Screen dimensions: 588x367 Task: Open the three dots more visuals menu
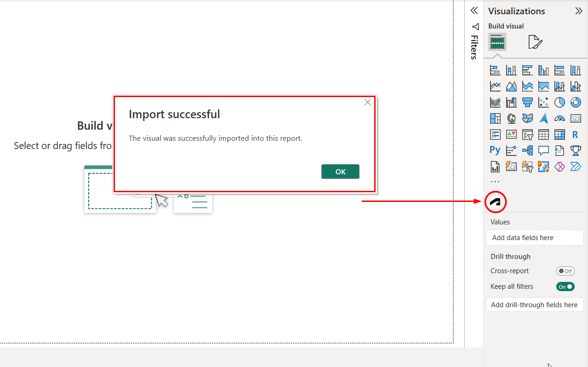tap(495, 182)
